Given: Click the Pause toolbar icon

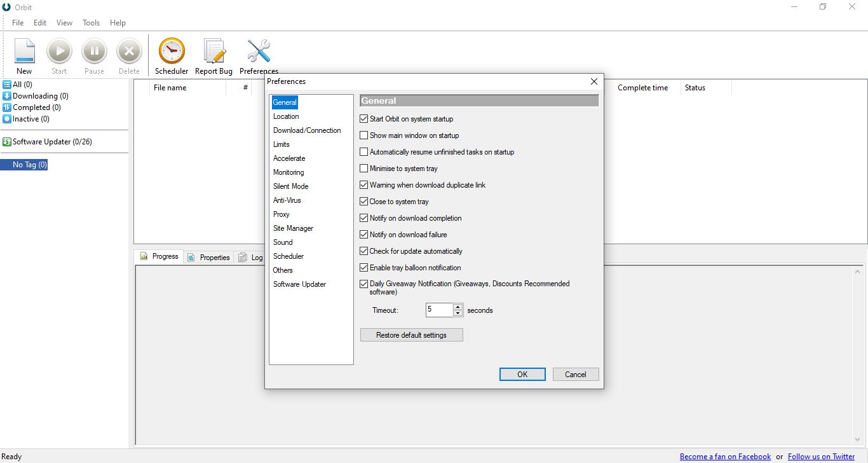Looking at the screenshot, I should (x=94, y=51).
